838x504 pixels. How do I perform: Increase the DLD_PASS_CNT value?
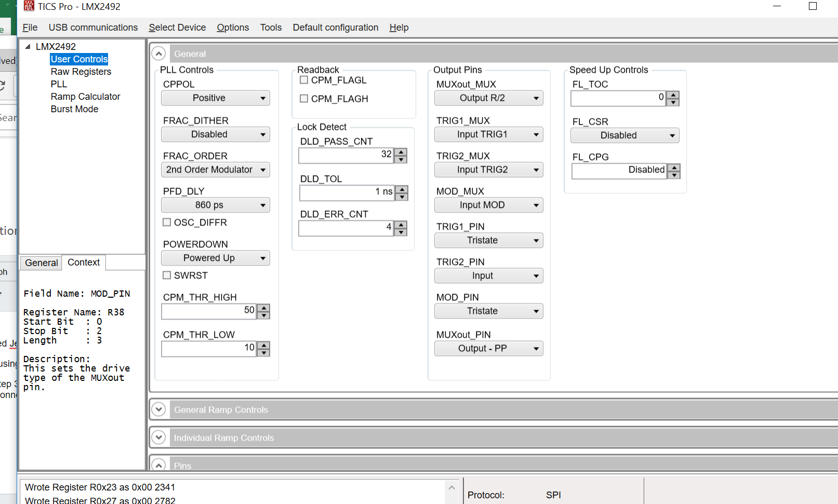(x=401, y=152)
